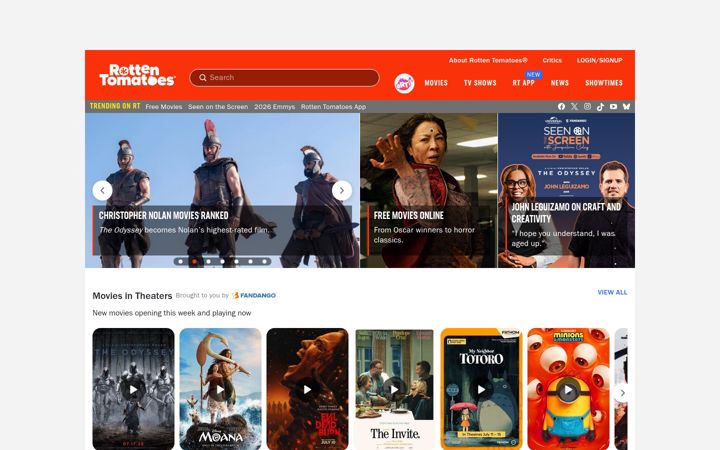Open Rotten Tomatoes Facebook page icon
This screenshot has height=450, width=720.
coord(561,107)
